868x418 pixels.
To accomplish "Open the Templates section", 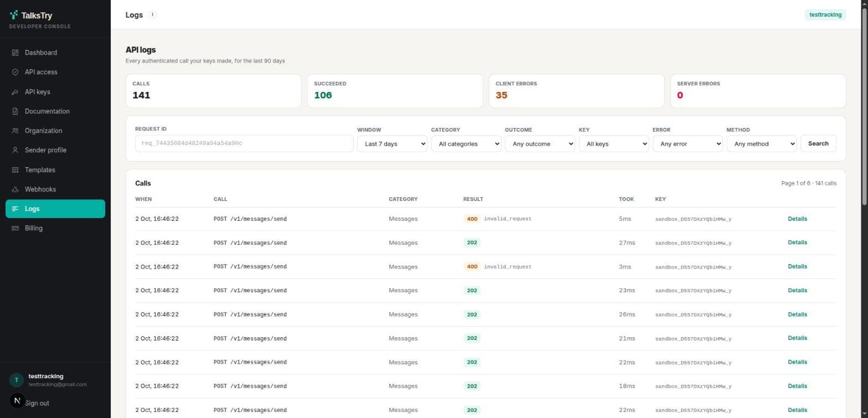I will coord(55,170).
